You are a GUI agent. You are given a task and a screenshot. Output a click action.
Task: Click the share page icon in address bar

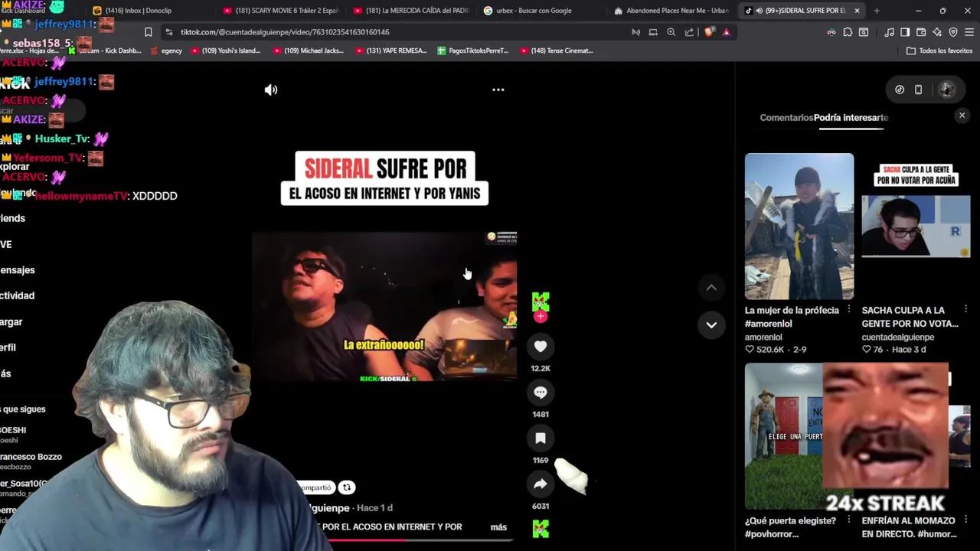[689, 32]
